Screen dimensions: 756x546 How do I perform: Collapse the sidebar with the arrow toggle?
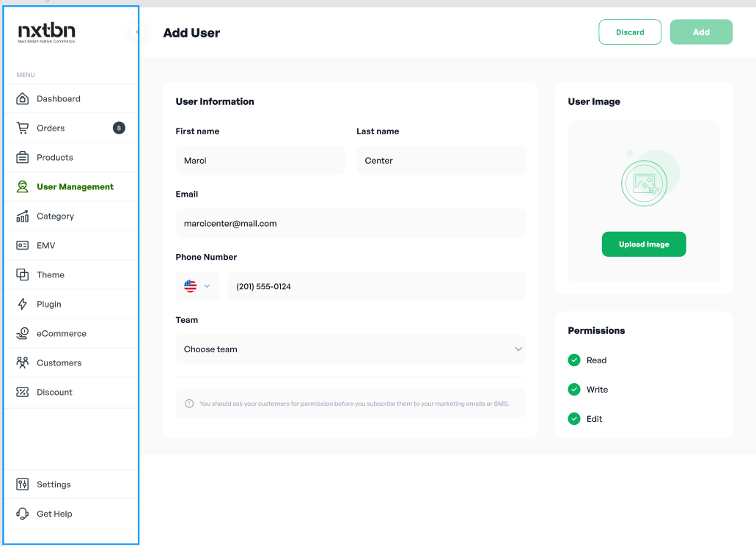click(x=137, y=32)
